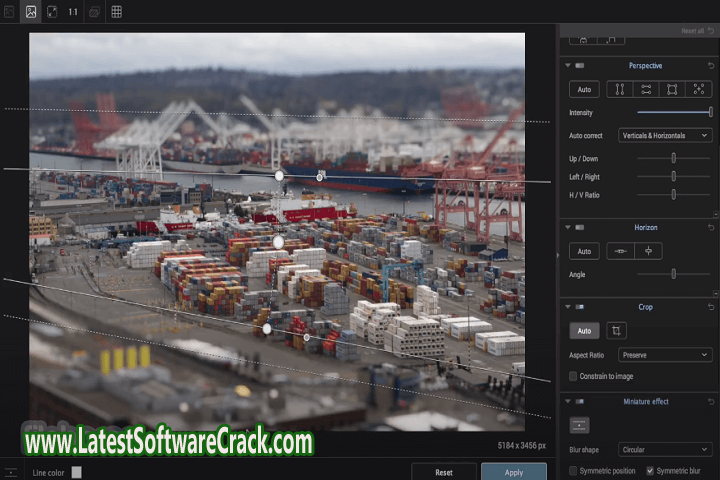Click the 1:1 zoom button
The width and height of the screenshot is (720, 480).
73,12
